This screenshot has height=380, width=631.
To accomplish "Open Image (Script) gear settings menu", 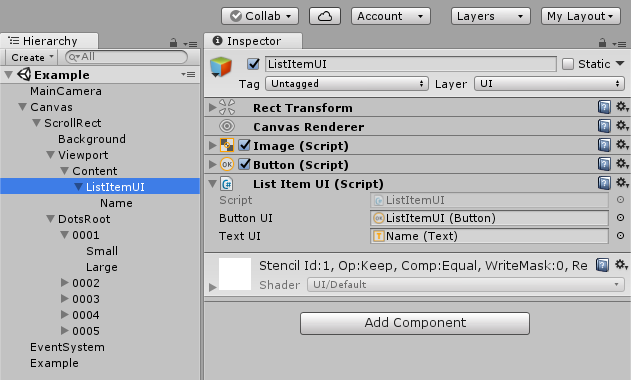I will click(622, 145).
